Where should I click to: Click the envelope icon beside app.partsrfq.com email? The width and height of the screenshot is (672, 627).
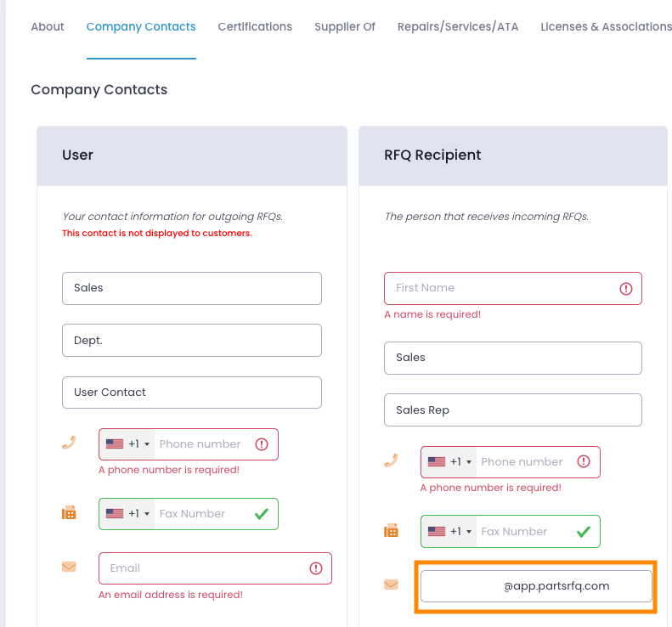click(x=391, y=585)
